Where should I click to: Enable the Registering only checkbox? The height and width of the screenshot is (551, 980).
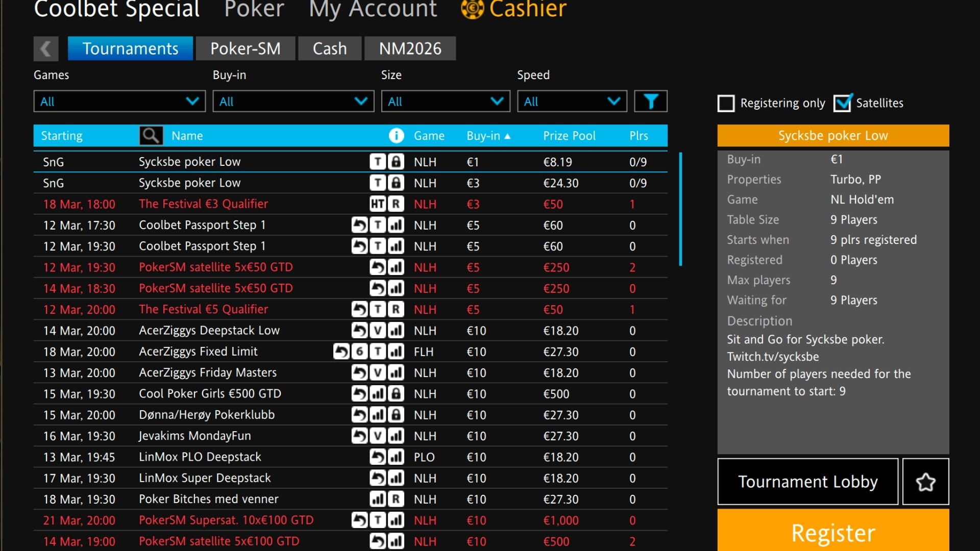726,103
